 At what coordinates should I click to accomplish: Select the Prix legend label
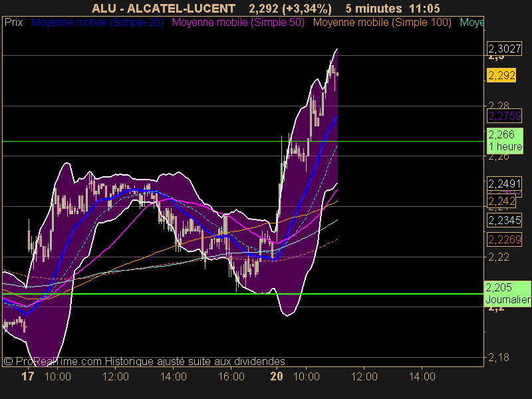(x=13, y=23)
